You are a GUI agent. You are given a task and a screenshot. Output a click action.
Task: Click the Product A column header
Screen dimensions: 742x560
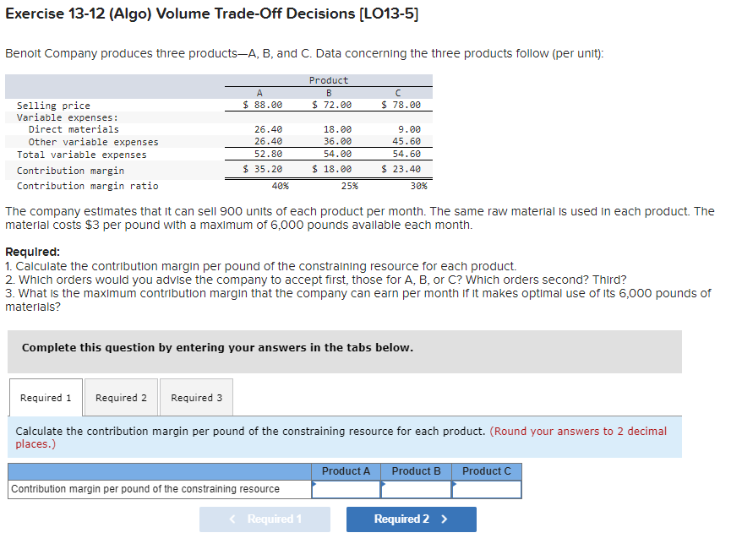(x=346, y=472)
